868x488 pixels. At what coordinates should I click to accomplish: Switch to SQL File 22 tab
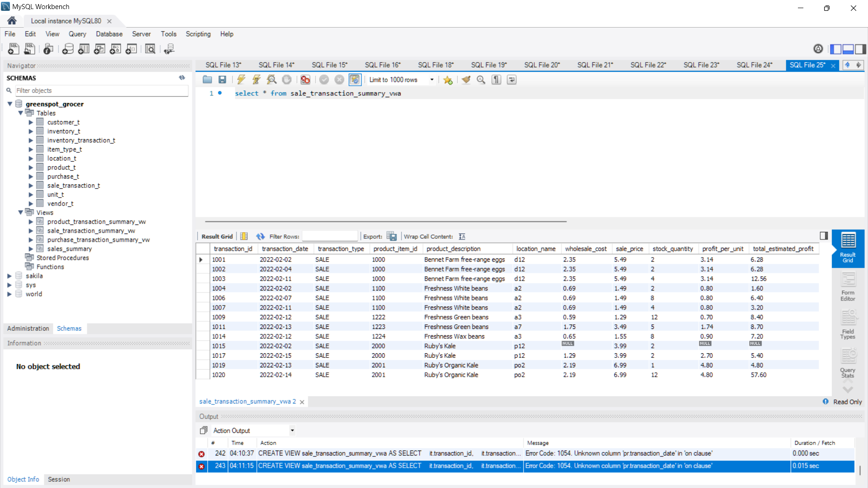tap(648, 65)
